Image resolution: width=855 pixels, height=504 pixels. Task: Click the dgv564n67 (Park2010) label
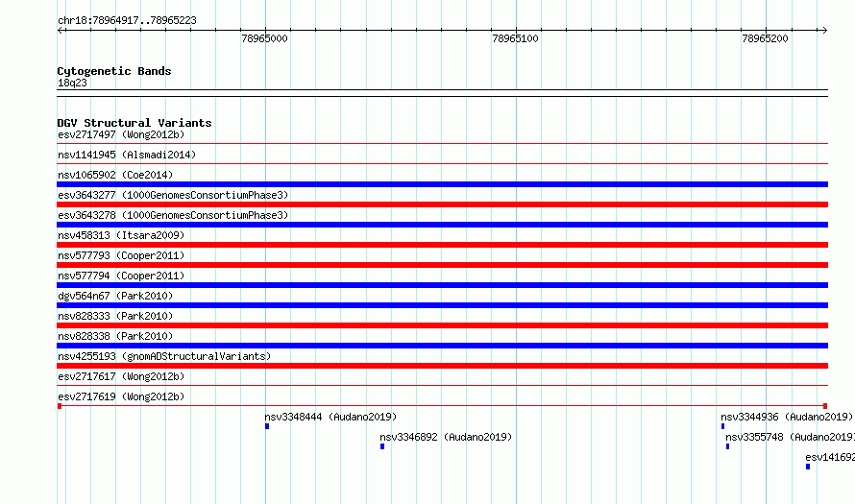tap(115, 296)
